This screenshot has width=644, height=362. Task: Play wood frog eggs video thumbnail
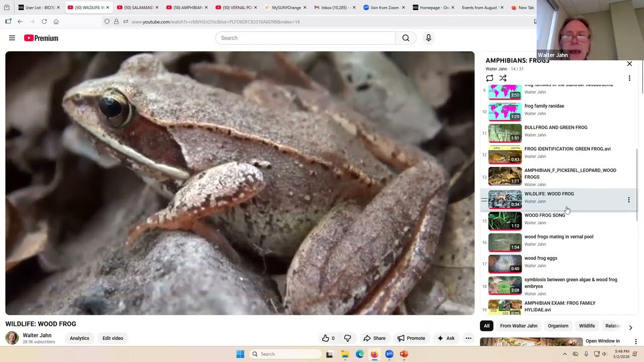pyautogui.click(x=505, y=264)
